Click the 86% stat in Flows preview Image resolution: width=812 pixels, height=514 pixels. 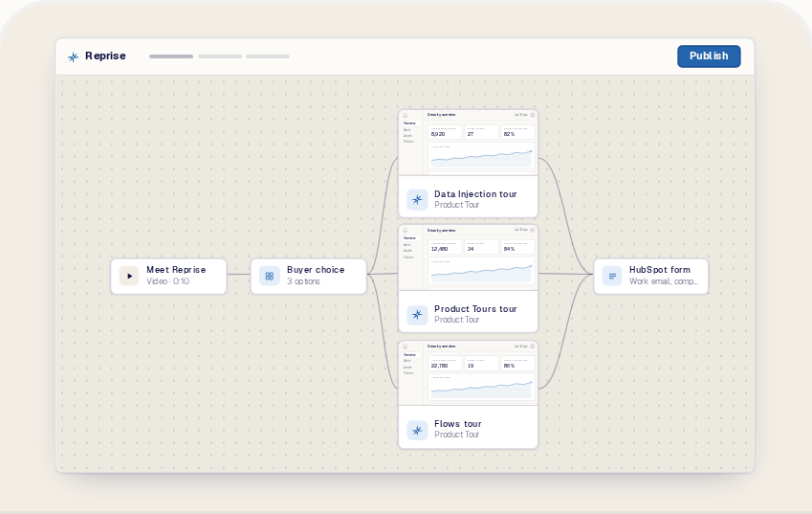click(x=510, y=366)
